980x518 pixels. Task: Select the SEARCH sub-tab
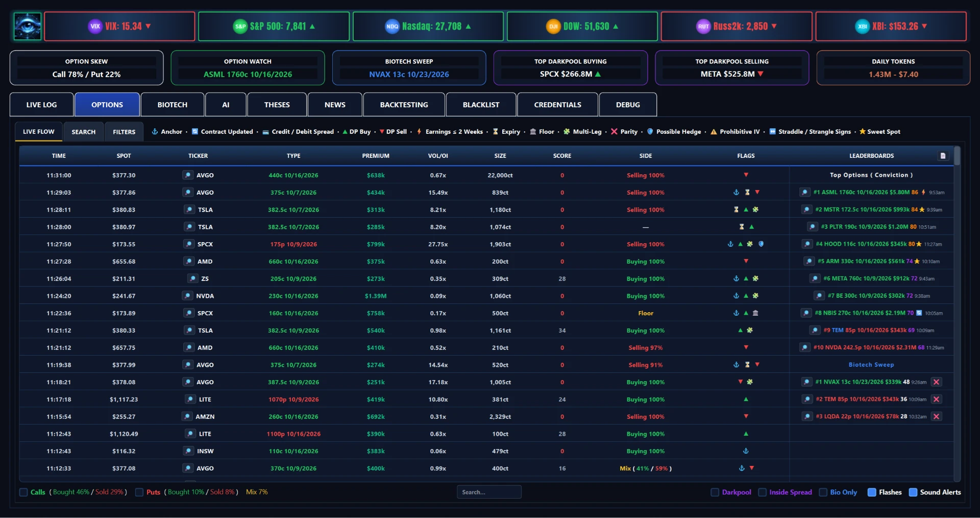84,132
